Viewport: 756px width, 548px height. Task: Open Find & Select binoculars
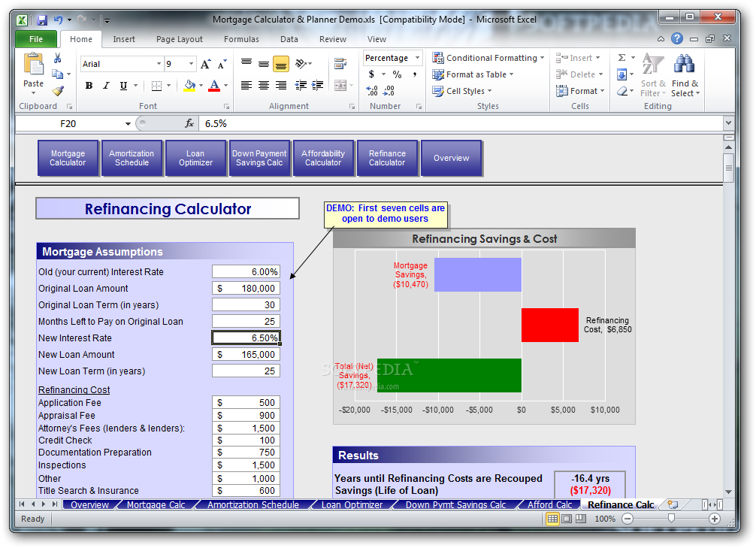pos(685,76)
